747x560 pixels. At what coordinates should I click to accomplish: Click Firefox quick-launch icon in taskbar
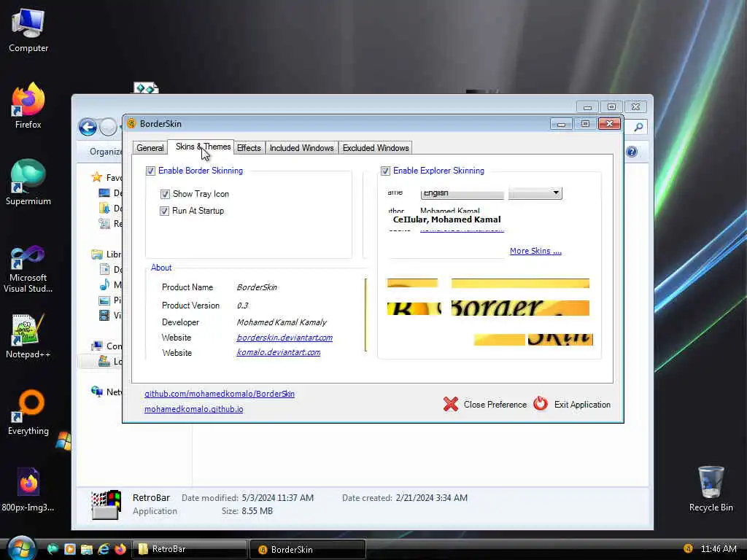click(120, 549)
